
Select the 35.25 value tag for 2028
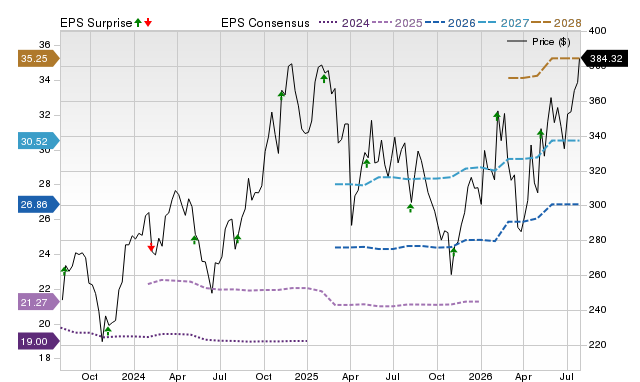(x=38, y=58)
